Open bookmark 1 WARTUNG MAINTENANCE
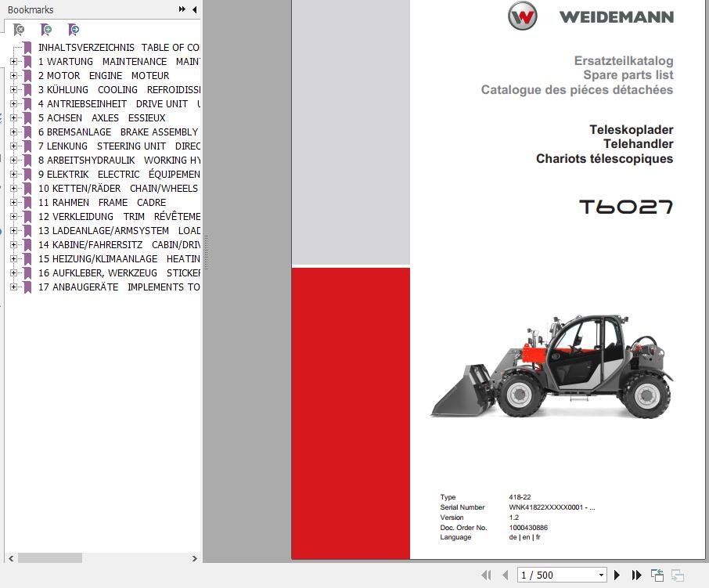 click(120, 62)
